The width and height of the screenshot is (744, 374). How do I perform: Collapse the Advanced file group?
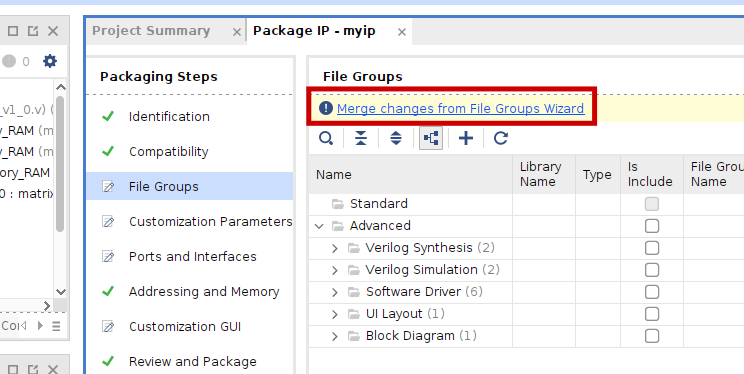tap(319, 226)
